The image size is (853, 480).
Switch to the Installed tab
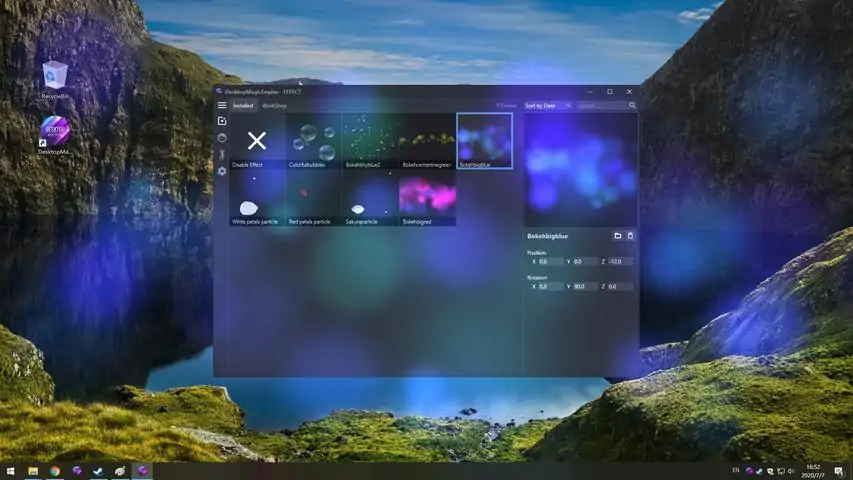point(243,105)
